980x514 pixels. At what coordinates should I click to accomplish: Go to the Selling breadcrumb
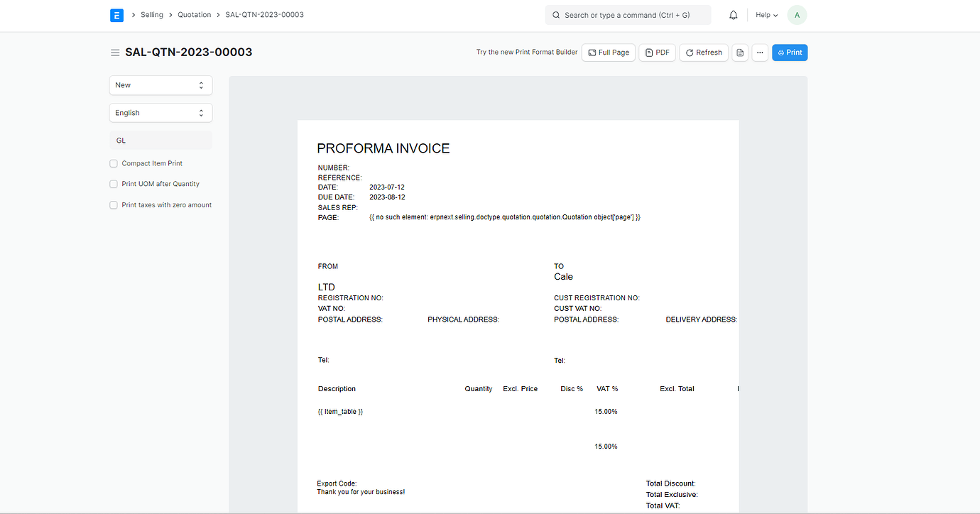[152, 15]
